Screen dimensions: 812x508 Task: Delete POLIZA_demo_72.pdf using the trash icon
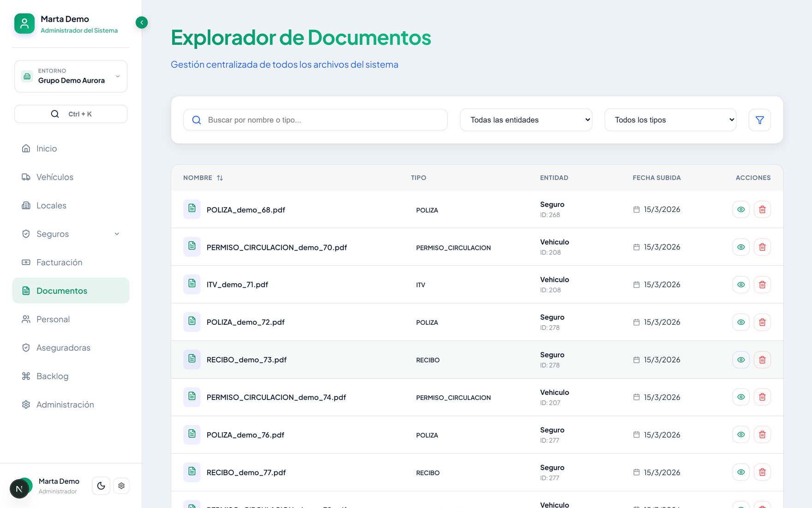762,322
